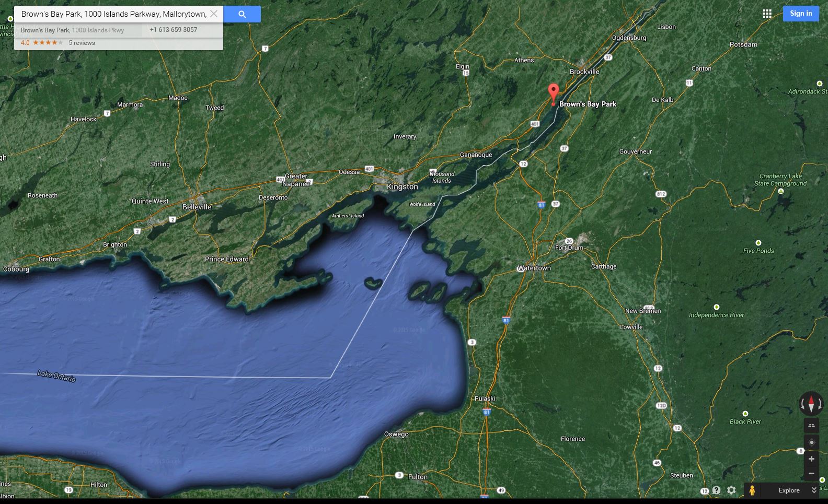Expand the Explore panel chevrons
This screenshot has height=504, width=828.
(x=814, y=490)
